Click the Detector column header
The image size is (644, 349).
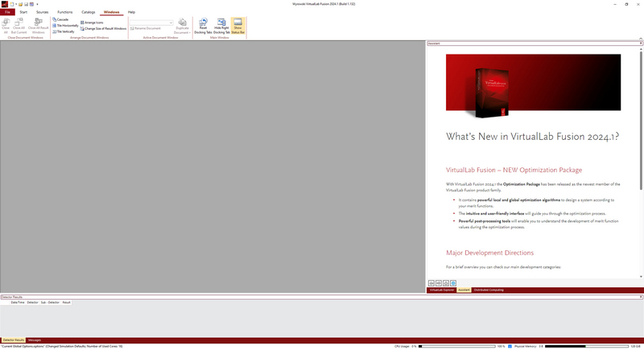click(x=32, y=302)
